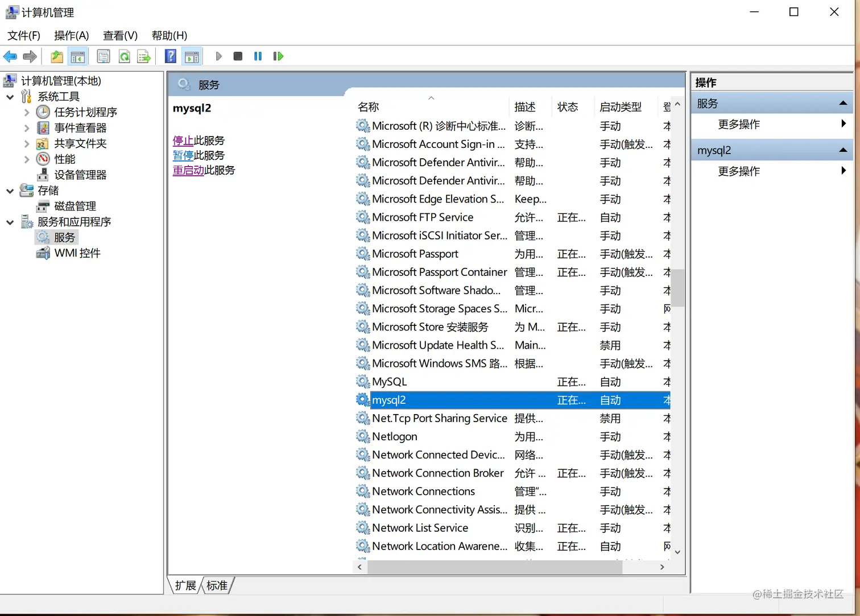Image resolution: width=860 pixels, height=616 pixels.
Task: Select the Microsoft Passport service row
Action: click(x=513, y=254)
